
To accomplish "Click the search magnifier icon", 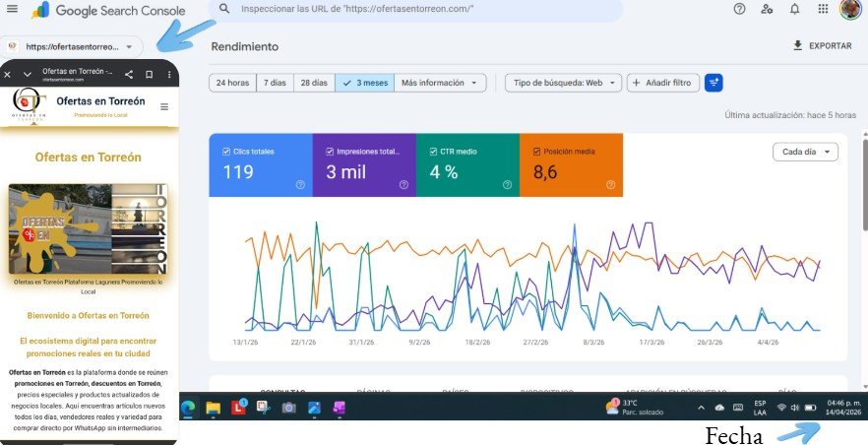I will [x=224, y=9].
